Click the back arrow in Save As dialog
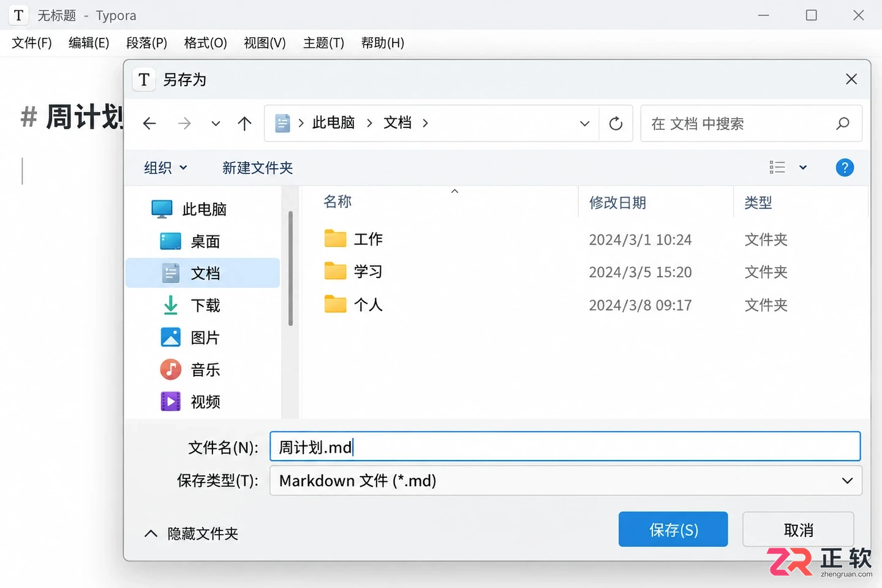 149,124
